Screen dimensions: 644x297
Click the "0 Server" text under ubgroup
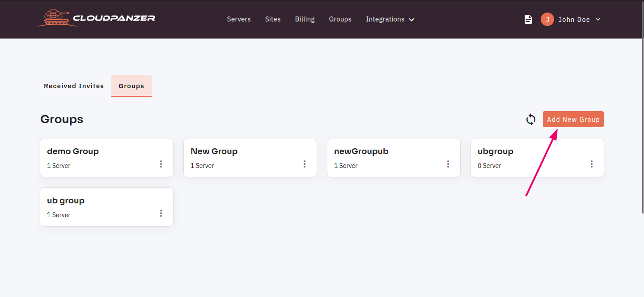pyautogui.click(x=489, y=166)
